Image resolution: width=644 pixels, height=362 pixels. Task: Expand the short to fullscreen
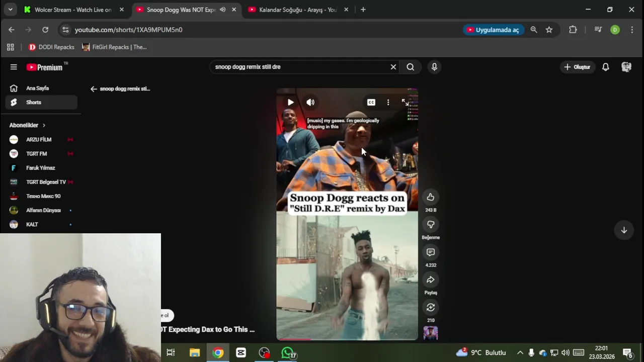click(405, 102)
